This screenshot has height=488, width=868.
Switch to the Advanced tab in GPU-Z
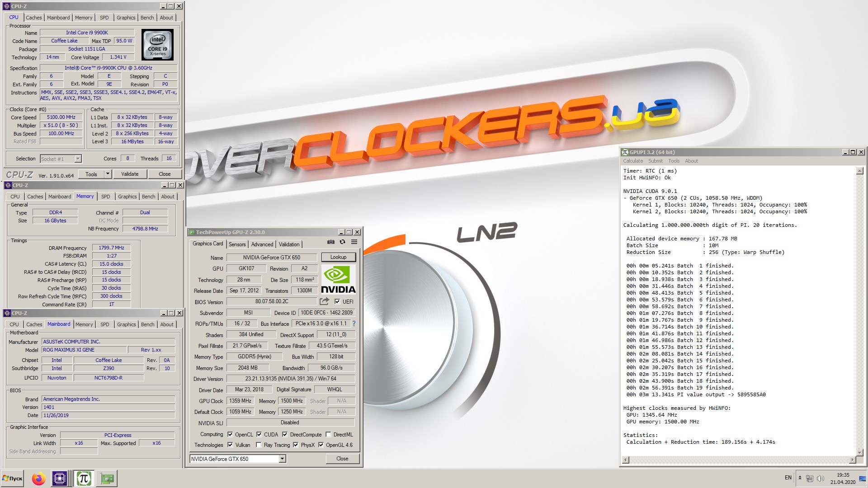262,244
